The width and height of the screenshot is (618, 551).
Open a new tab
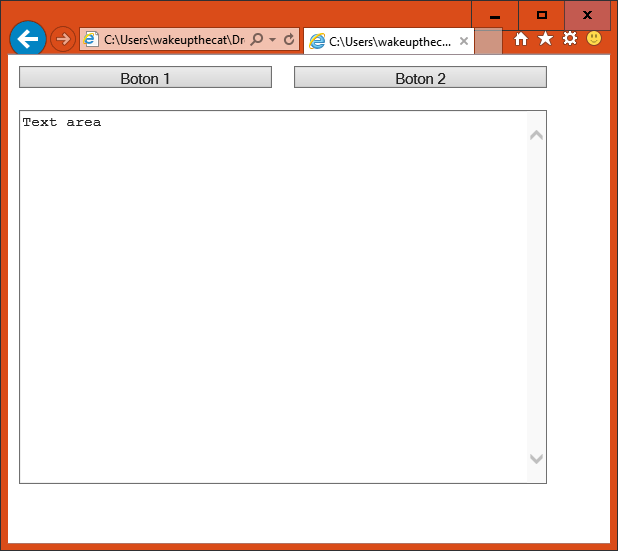(x=488, y=41)
